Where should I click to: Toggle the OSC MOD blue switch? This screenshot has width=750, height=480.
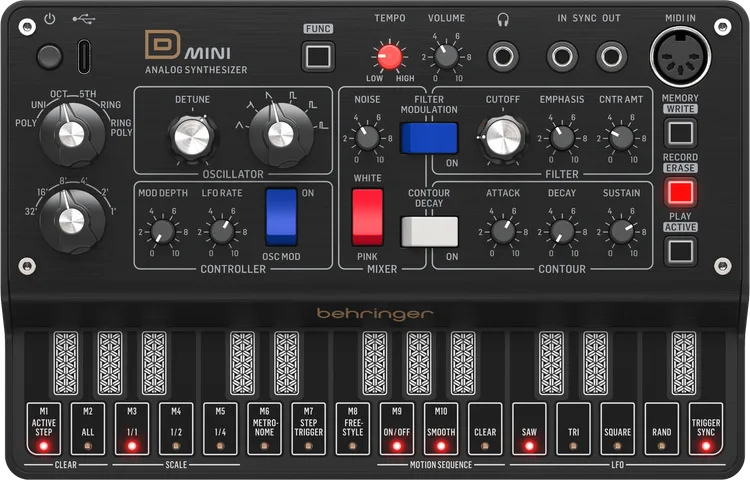[281, 217]
